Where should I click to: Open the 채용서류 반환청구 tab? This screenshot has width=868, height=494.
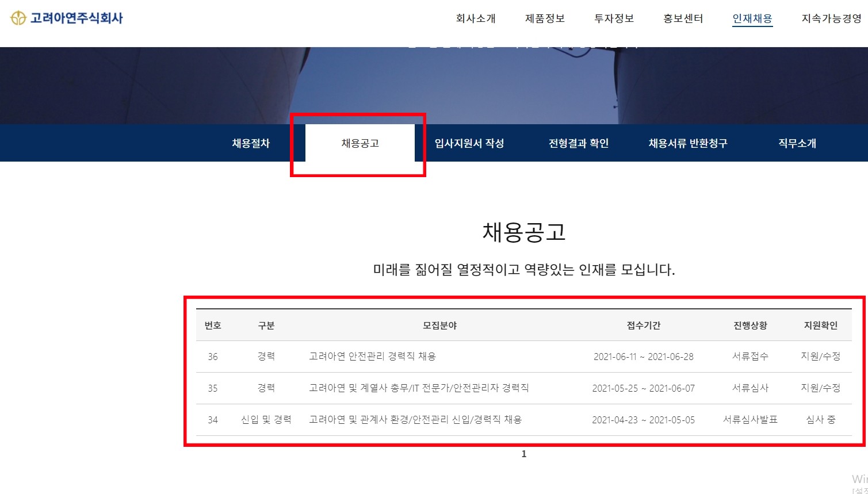688,143
